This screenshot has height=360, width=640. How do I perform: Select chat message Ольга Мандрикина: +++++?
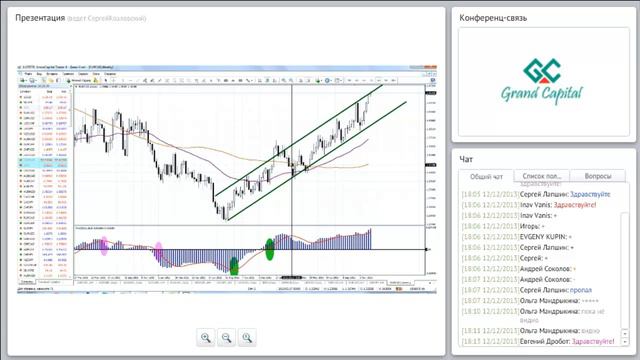point(530,301)
